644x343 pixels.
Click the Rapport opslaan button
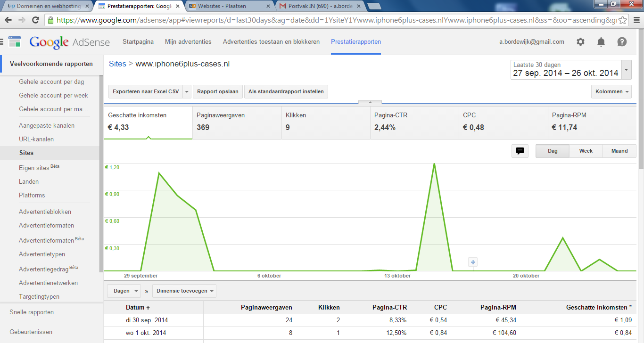pyautogui.click(x=218, y=91)
